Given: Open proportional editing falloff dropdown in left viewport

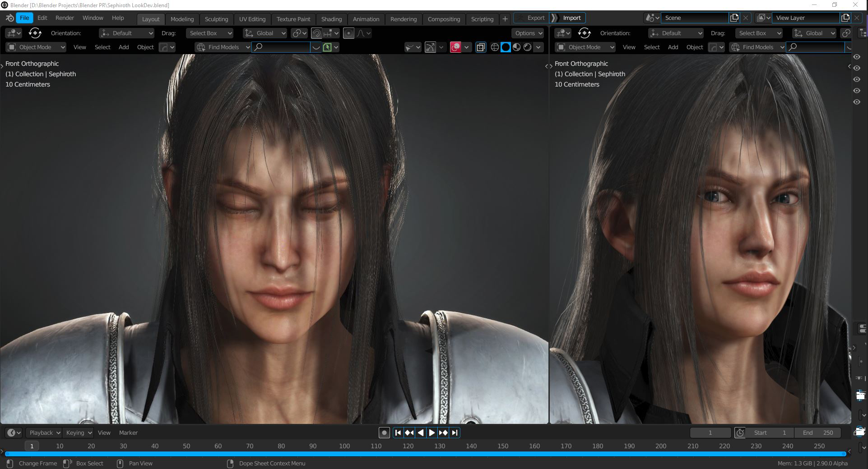Looking at the screenshot, I should tap(364, 33).
